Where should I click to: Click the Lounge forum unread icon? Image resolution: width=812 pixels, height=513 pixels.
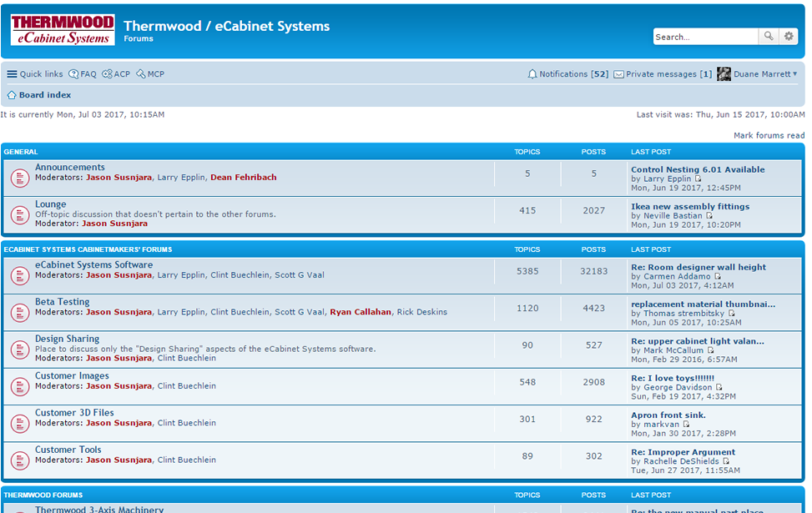(20, 215)
